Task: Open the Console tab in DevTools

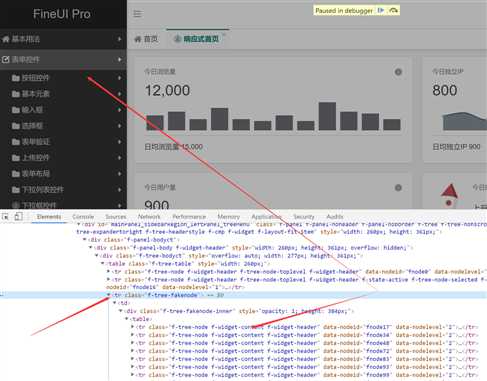Action: 83,217
